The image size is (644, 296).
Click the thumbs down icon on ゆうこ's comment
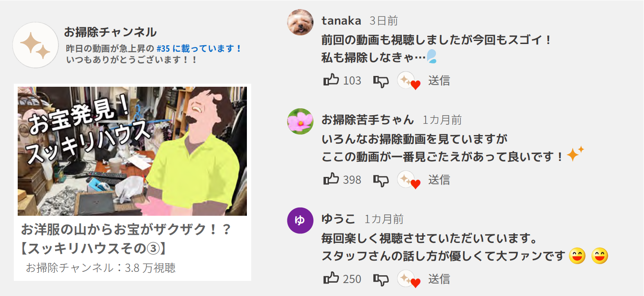[380, 279]
